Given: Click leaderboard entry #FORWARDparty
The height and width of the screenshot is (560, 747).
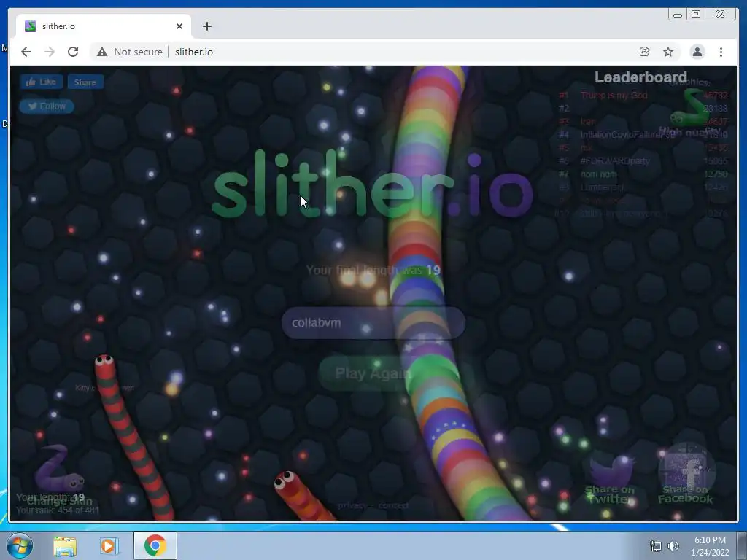Looking at the screenshot, I should (x=615, y=161).
